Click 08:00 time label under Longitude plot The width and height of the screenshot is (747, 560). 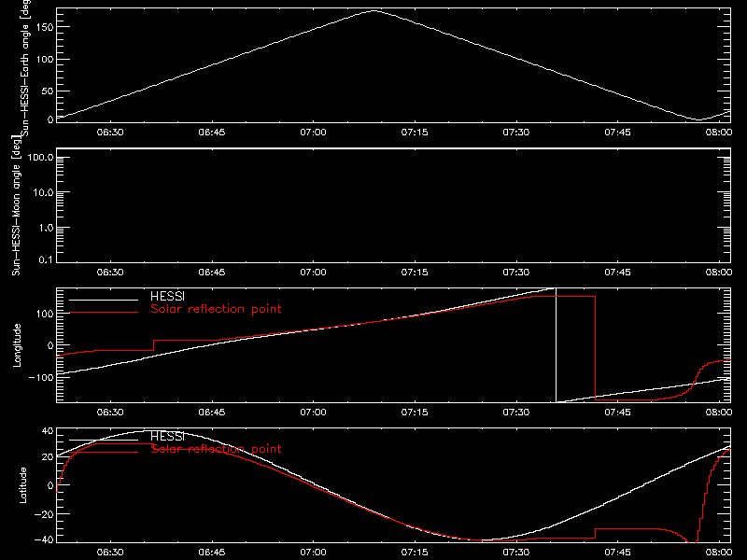pos(719,413)
